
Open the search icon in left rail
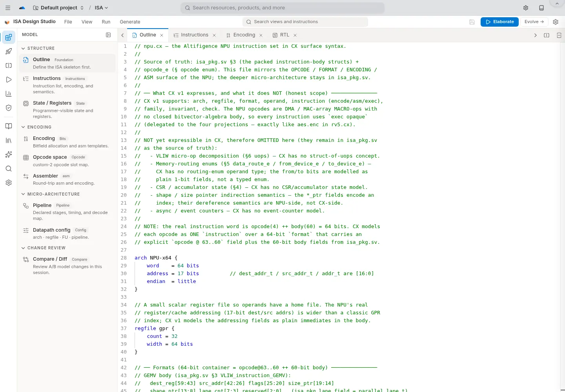pos(9,169)
